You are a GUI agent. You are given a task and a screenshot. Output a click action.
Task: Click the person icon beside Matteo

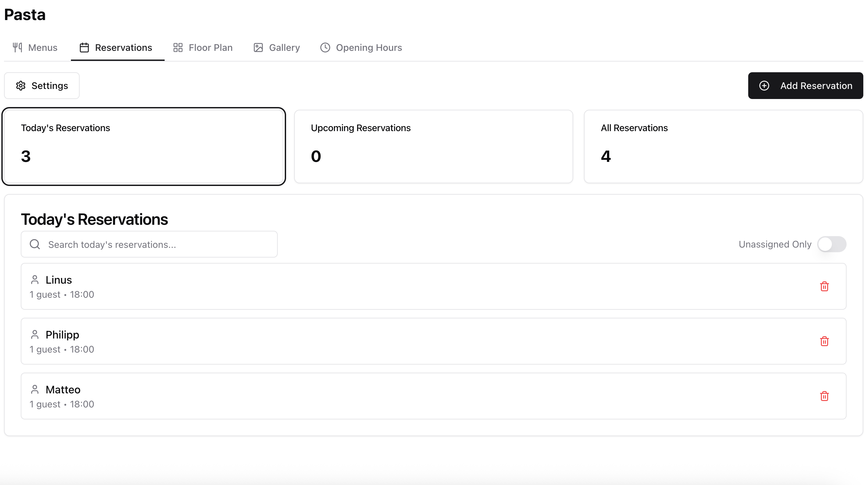35,389
